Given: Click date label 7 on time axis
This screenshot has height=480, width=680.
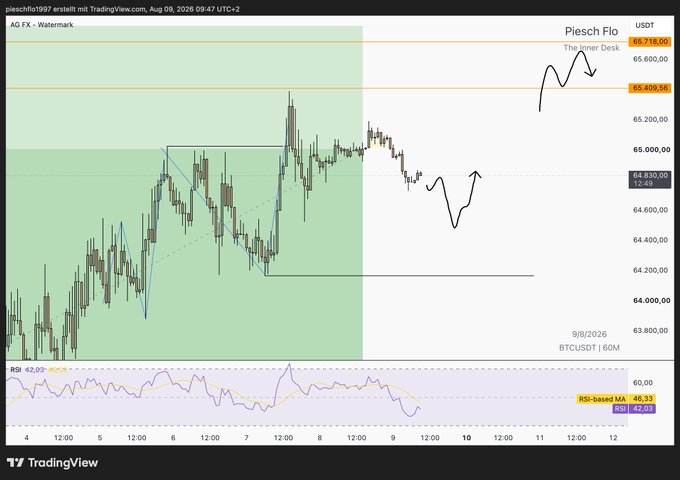Looking at the screenshot, I should [x=246, y=438].
